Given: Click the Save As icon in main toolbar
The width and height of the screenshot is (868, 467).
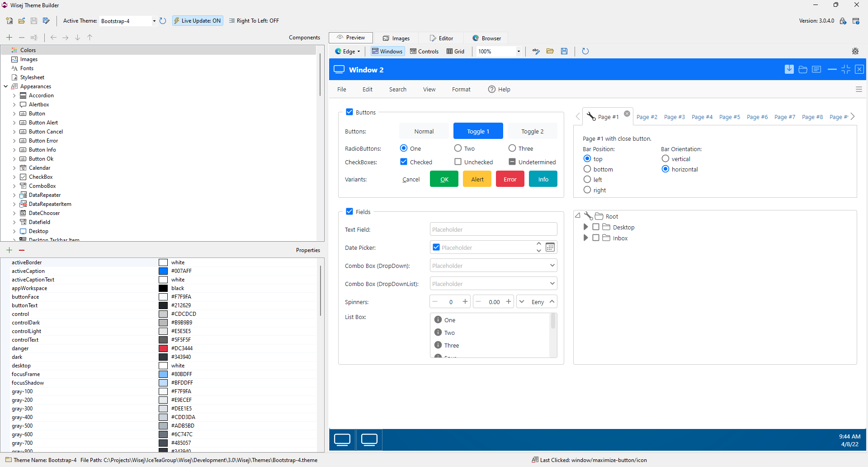Looking at the screenshot, I should 46,21.
